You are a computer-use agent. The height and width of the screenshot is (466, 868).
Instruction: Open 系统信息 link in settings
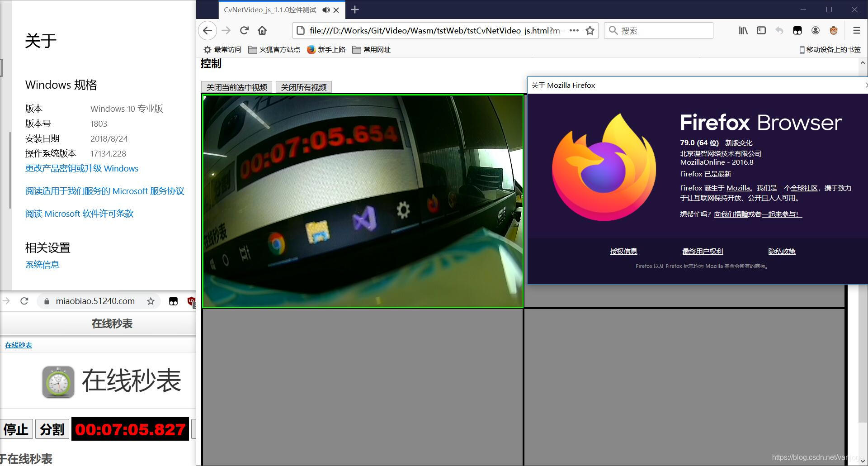click(x=42, y=265)
